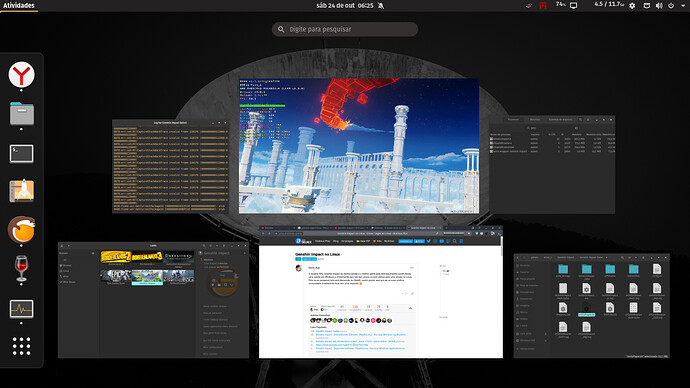Select the browser window showing Genshin Impact no Linux
The height and width of the screenshot is (388, 690).
(x=381, y=292)
